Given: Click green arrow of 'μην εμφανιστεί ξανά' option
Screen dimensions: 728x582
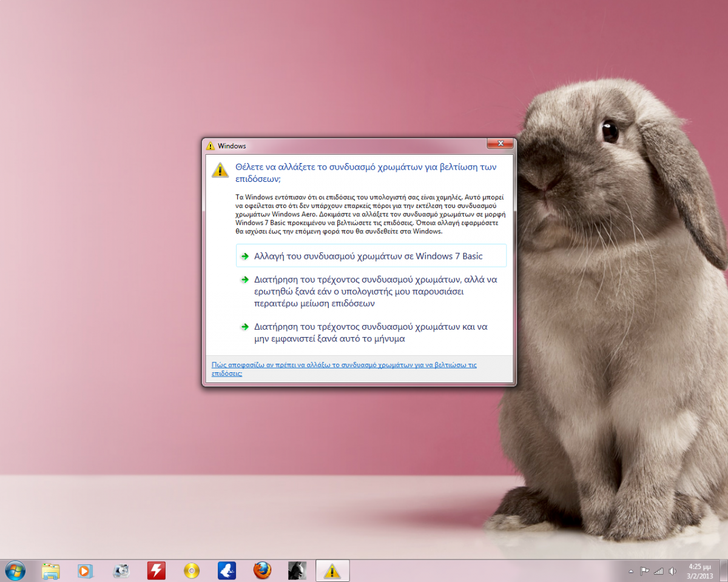Looking at the screenshot, I should point(244,327).
